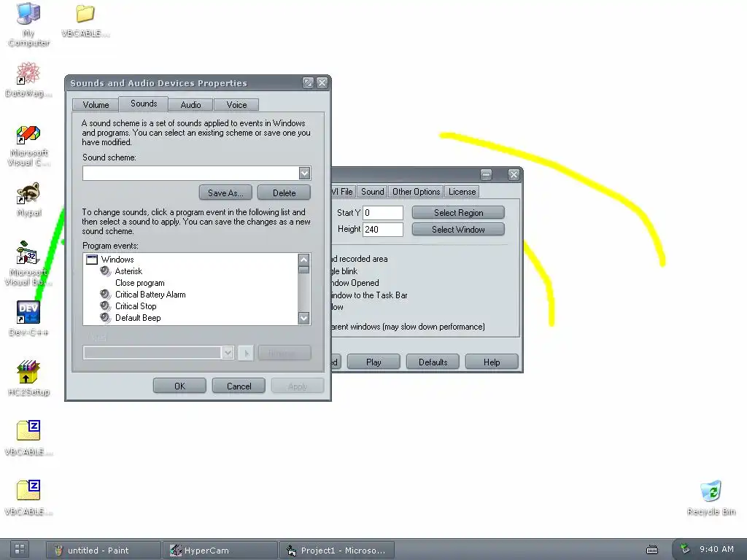Open HyperCam AVI File tab
This screenshot has height=560, width=747.
click(343, 192)
